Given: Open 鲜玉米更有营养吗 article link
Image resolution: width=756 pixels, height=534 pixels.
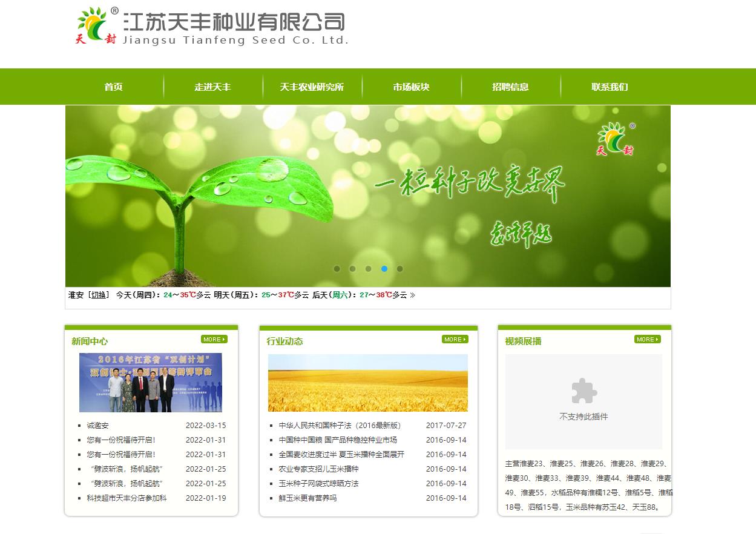Looking at the screenshot, I should click(x=307, y=498).
